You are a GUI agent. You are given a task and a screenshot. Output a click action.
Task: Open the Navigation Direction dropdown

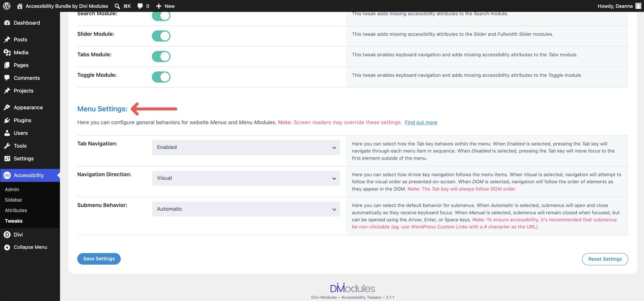[246, 178]
